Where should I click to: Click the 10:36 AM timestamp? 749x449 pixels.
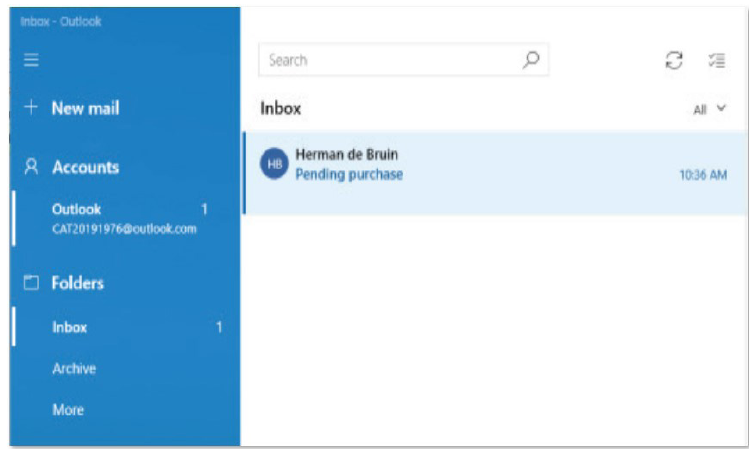click(x=703, y=175)
